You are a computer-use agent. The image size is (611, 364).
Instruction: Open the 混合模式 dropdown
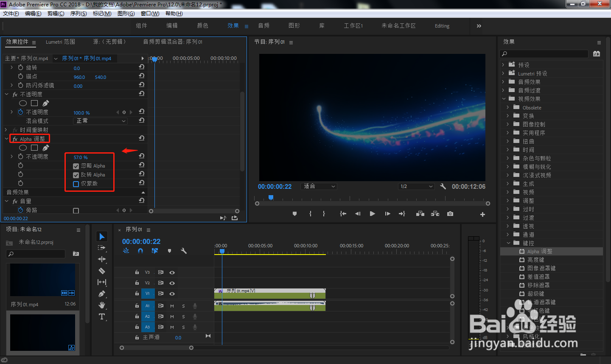[101, 121]
